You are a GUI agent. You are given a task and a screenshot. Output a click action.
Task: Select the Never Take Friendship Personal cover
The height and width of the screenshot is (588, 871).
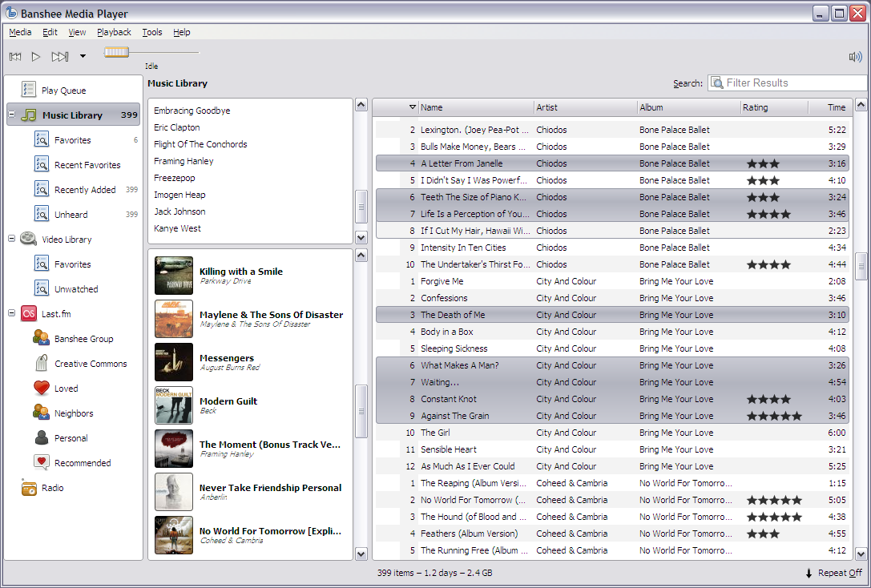pos(174,492)
